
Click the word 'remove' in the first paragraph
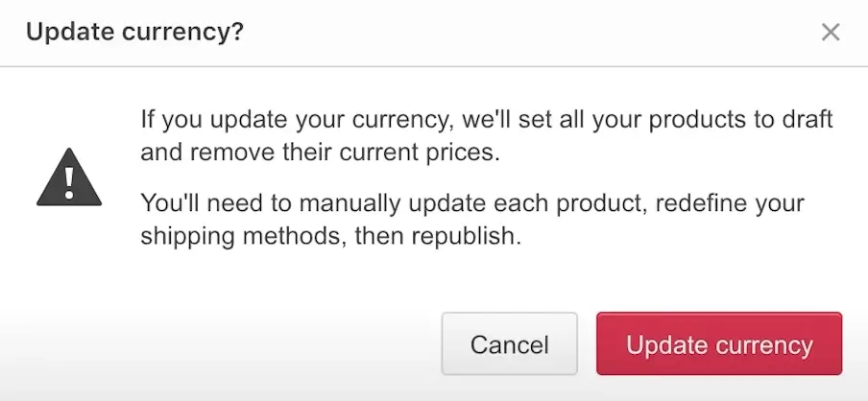[x=232, y=153]
